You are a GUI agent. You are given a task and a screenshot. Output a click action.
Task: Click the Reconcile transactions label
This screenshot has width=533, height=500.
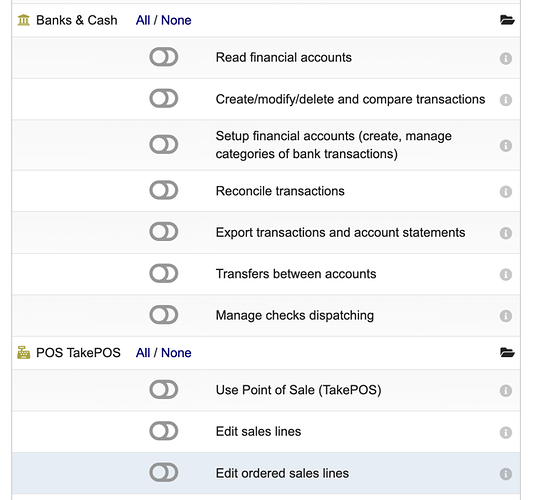pyautogui.click(x=280, y=191)
